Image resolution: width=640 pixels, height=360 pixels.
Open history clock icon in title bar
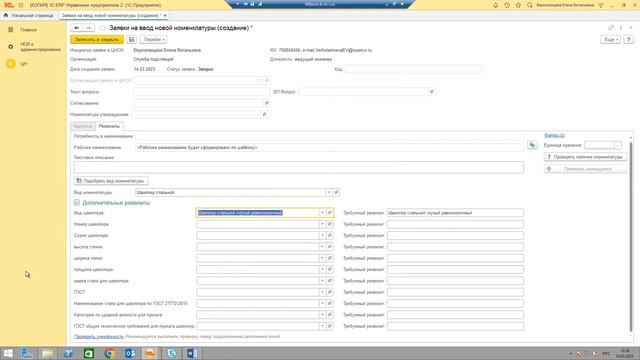click(x=507, y=5)
